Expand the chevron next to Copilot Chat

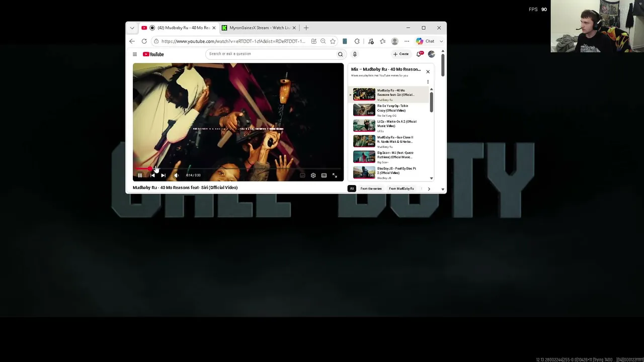pos(441,41)
